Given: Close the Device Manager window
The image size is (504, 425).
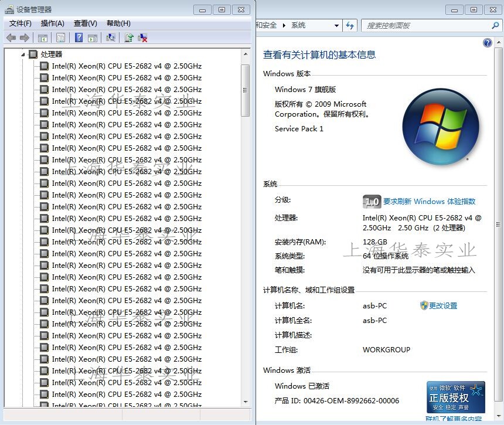Looking at the screenshot, I should 241,10.
